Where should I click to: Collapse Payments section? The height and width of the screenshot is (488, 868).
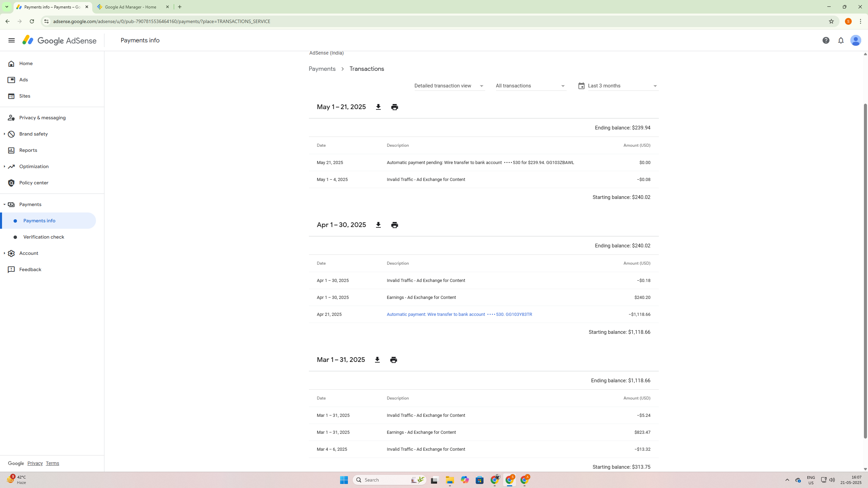(x=4, y=205)
